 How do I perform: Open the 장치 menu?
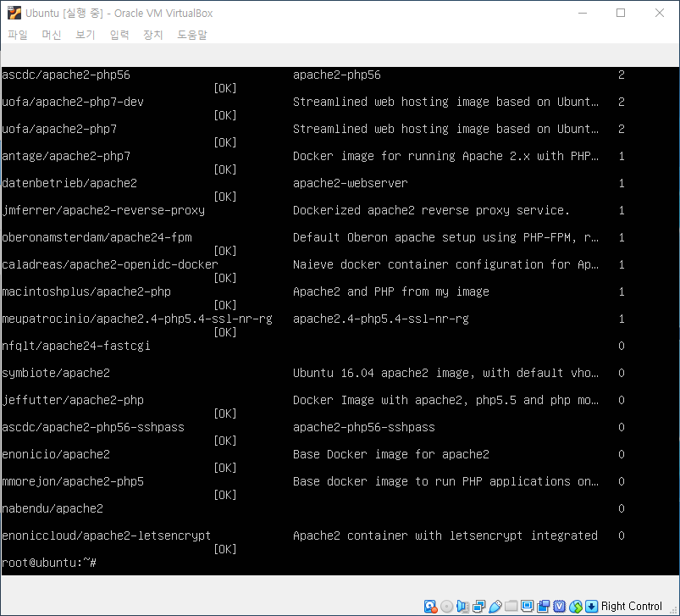[153, 35]
